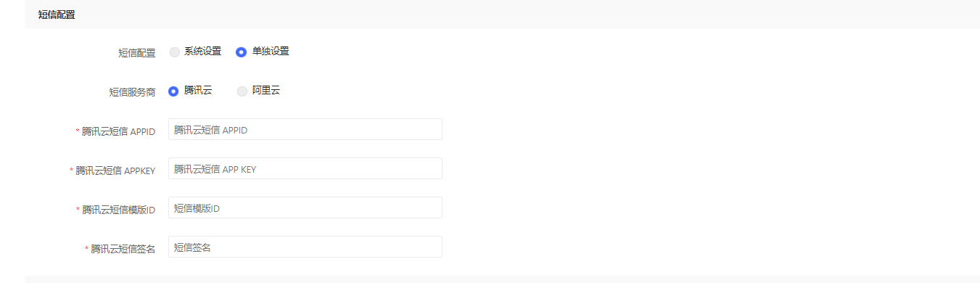Click the red asterisk before 腾讯云短信签名
The height and width of the screenshot is (283, 980).
click(86, 250)
